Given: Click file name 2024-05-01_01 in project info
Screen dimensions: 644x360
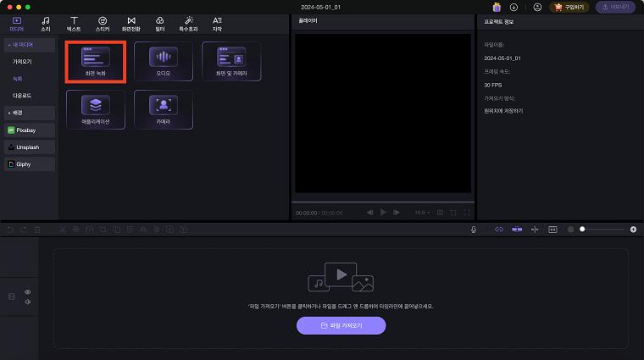Looking at the screenshot, I should click(x=502, y=58).
